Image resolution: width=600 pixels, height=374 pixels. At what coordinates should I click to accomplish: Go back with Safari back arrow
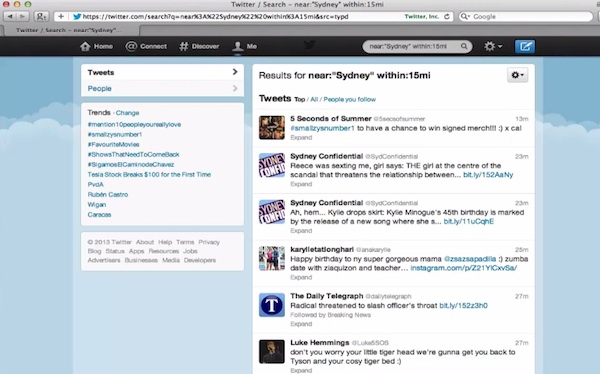coord(10,16)
